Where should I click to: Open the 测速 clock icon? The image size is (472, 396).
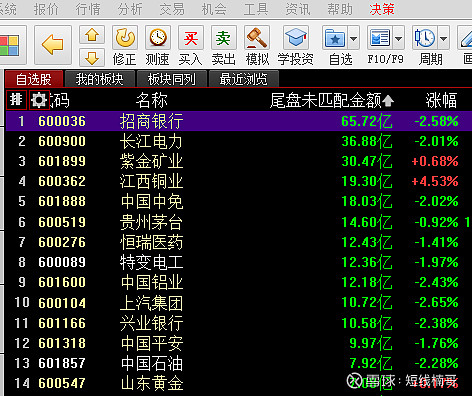158,37
